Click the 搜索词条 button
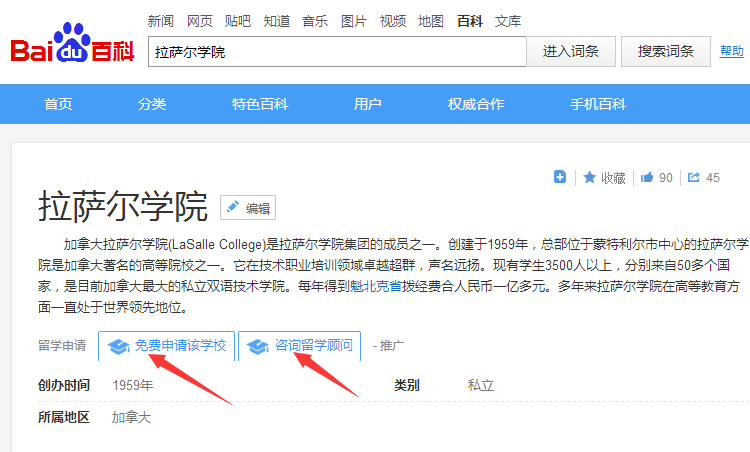Image resolution: width=750 pixels, height=452 pixels. coord(665,51)
